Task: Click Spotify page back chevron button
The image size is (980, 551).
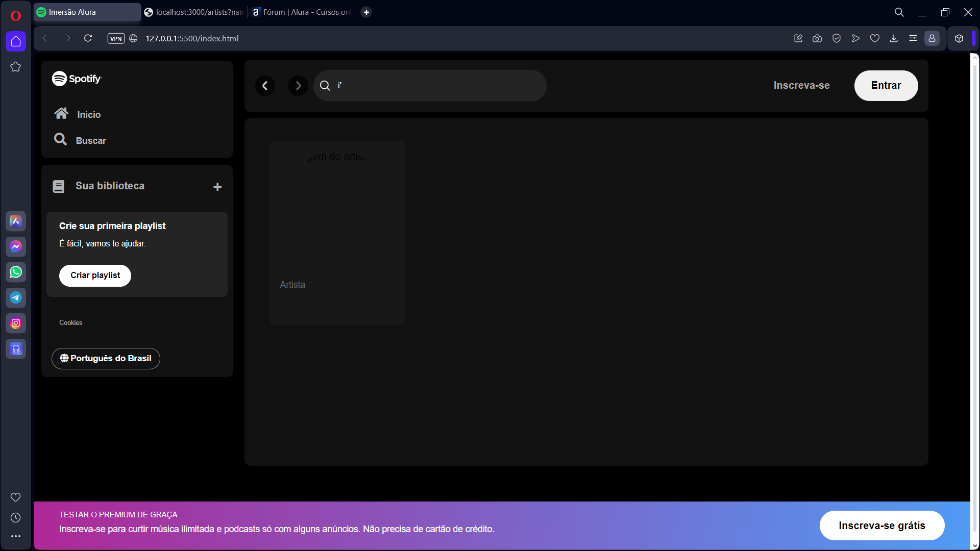Action: 265,86
